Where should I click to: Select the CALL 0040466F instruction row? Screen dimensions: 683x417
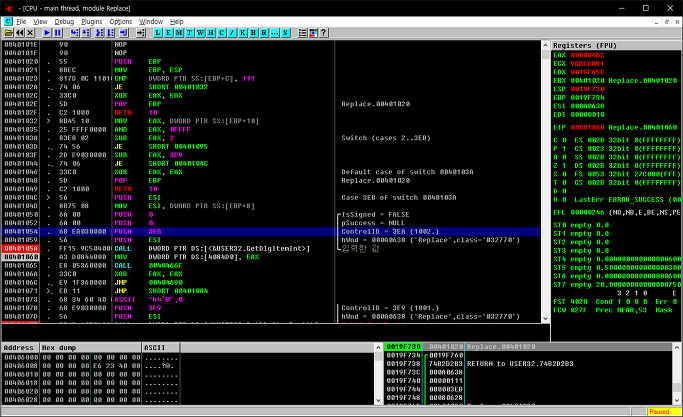[x=271, y=265]
